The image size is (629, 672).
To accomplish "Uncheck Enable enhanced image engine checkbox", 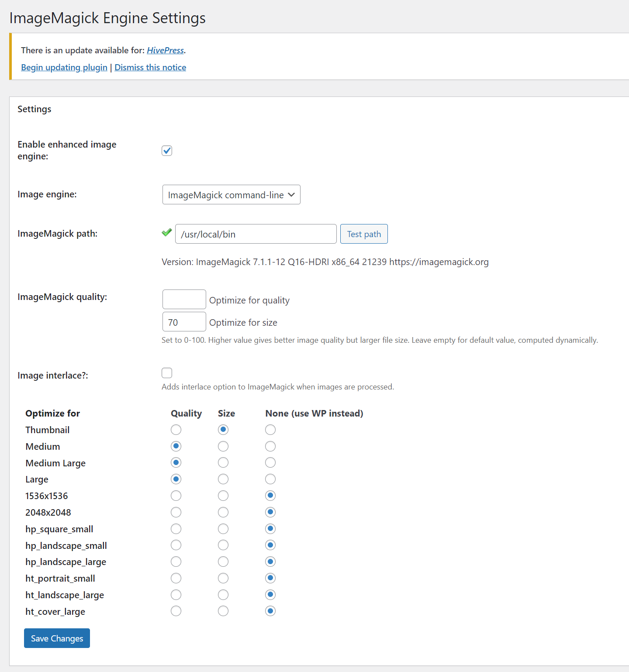I will pyautogui.click(x=167, y=151).
